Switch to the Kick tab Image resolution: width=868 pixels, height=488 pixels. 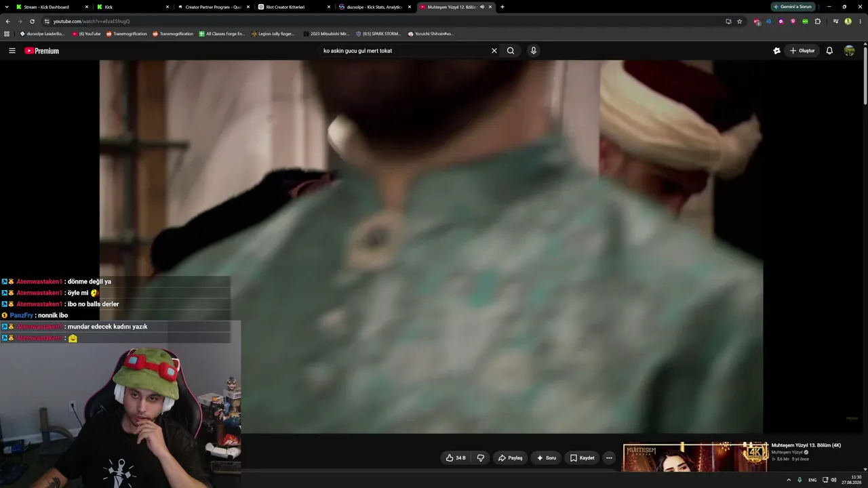click(132, 7)
